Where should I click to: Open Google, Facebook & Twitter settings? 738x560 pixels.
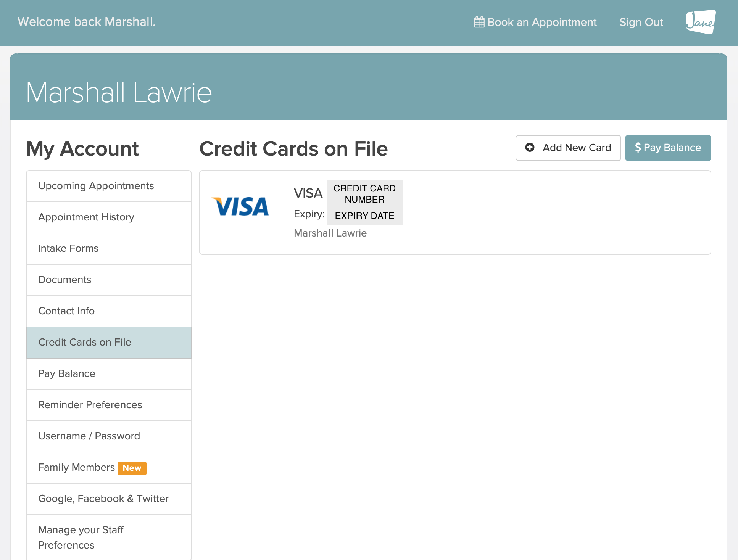pyautogui.click(x=103, y=499)
